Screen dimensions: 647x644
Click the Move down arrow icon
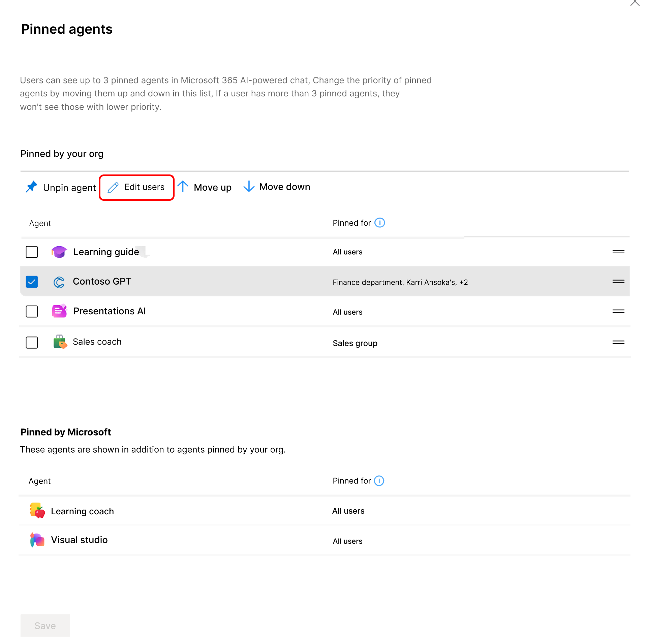coord(249,186)
